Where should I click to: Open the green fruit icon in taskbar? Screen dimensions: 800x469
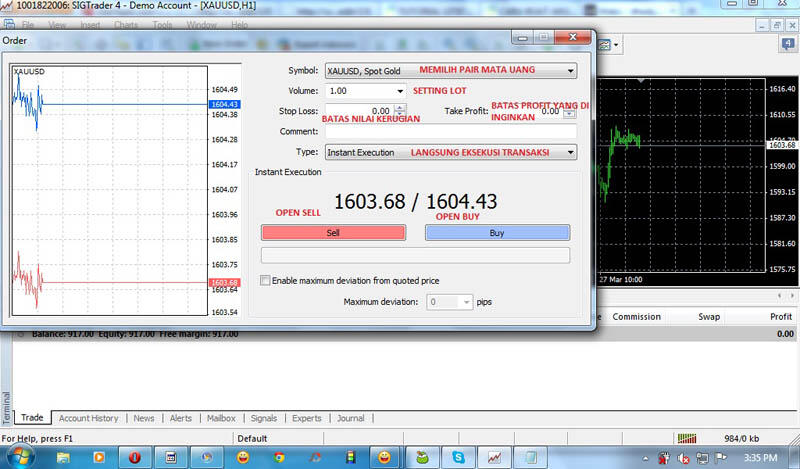coord(422,457)
